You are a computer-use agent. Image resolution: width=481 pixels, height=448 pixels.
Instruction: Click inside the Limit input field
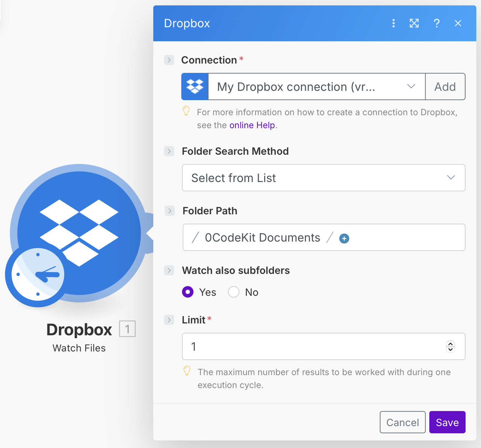pos(324,346)
